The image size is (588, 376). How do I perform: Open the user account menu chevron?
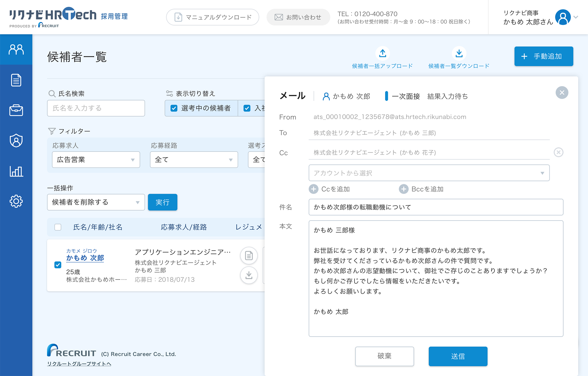coord(576,17)
